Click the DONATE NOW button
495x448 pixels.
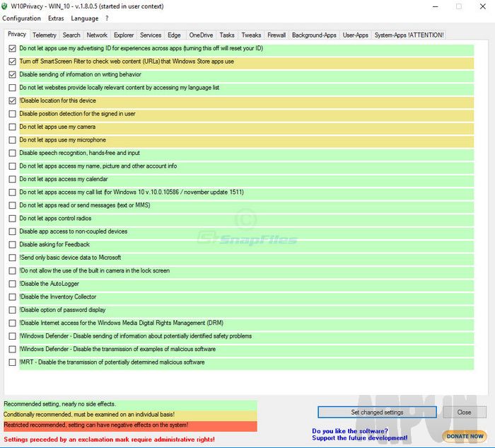click(x=465, y=436)
